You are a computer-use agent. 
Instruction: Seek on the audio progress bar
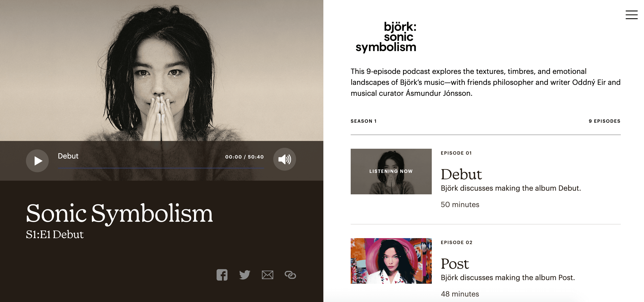[x=161, y=168]
